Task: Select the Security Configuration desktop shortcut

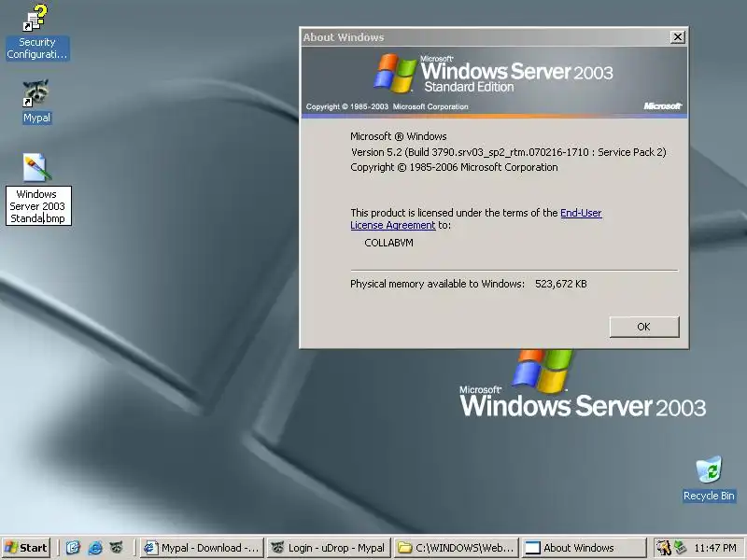Action: click(x=37, y=32)
